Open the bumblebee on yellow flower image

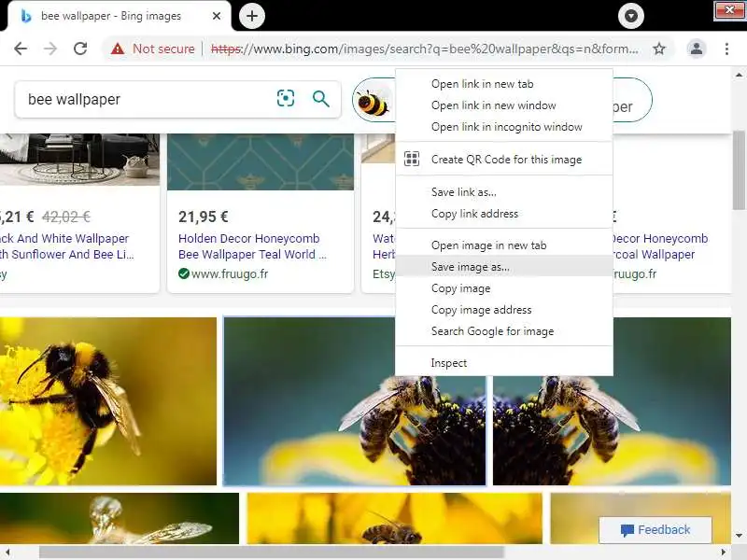108,401
